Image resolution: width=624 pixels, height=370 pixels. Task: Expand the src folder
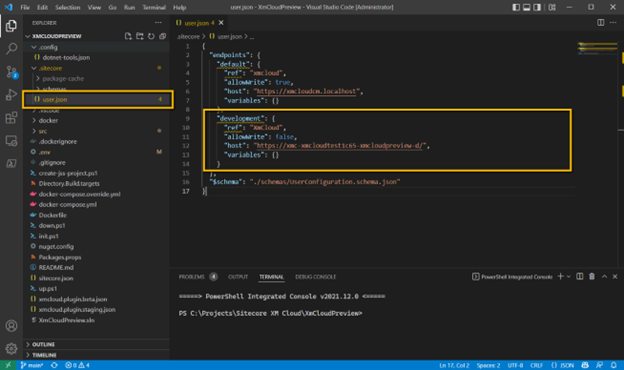point(34,131)
